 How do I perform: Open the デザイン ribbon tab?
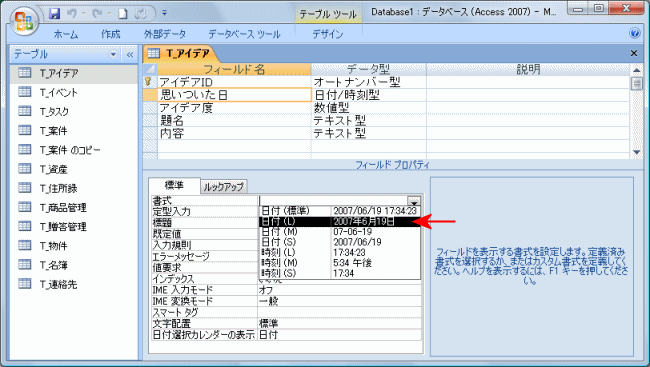pos(328,34)
